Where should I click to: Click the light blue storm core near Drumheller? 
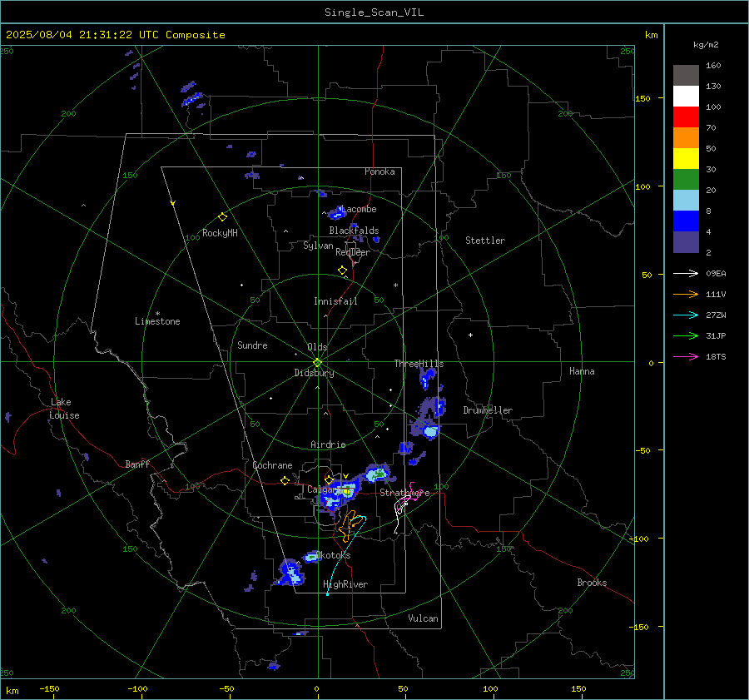coord(430,432)
